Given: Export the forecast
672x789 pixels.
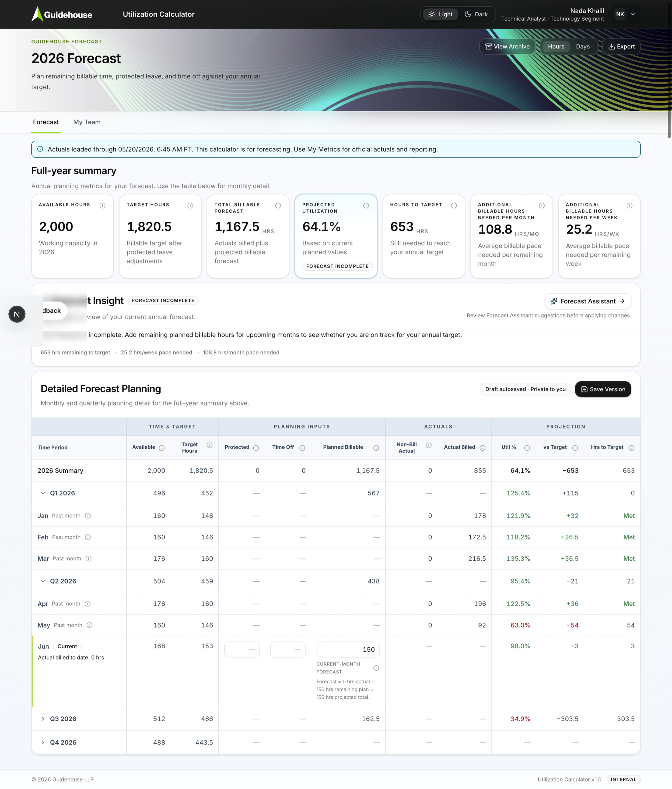Looking at the screenshot, I should 621,46.
